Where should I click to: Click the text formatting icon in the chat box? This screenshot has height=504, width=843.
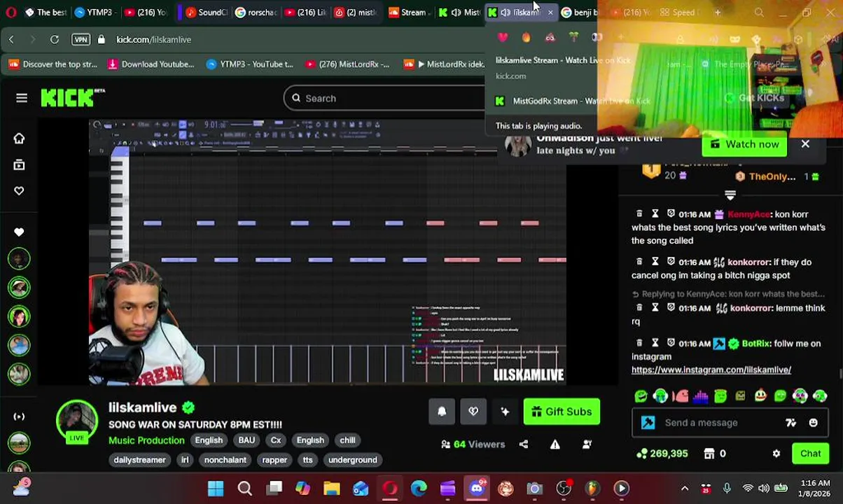coord(790,423)
